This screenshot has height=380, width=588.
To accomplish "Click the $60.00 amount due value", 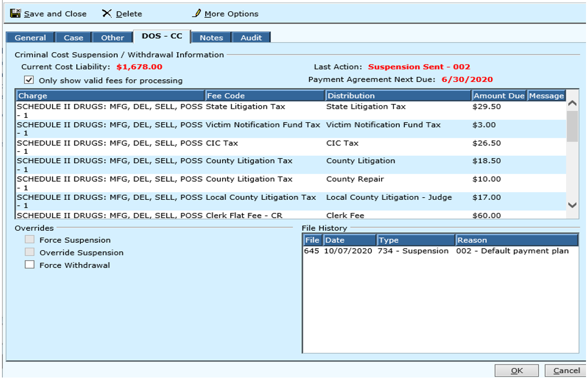I will coord(487,216).
